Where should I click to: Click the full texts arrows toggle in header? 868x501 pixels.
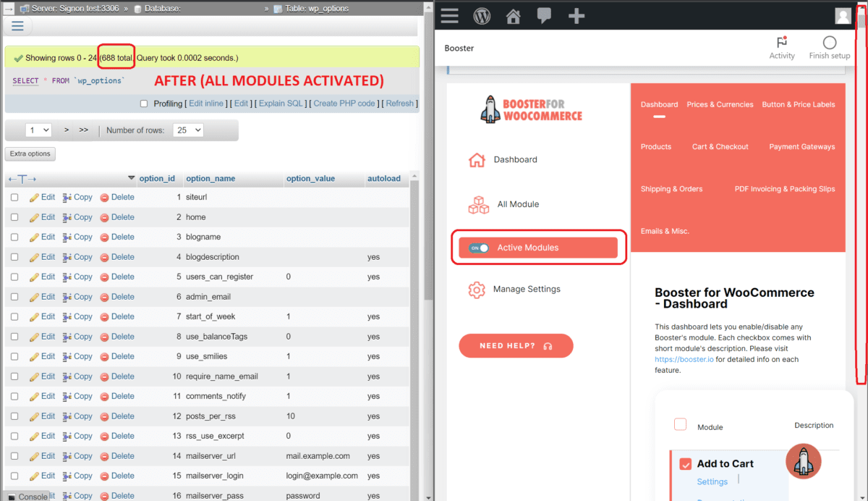(x=22, y=179)
